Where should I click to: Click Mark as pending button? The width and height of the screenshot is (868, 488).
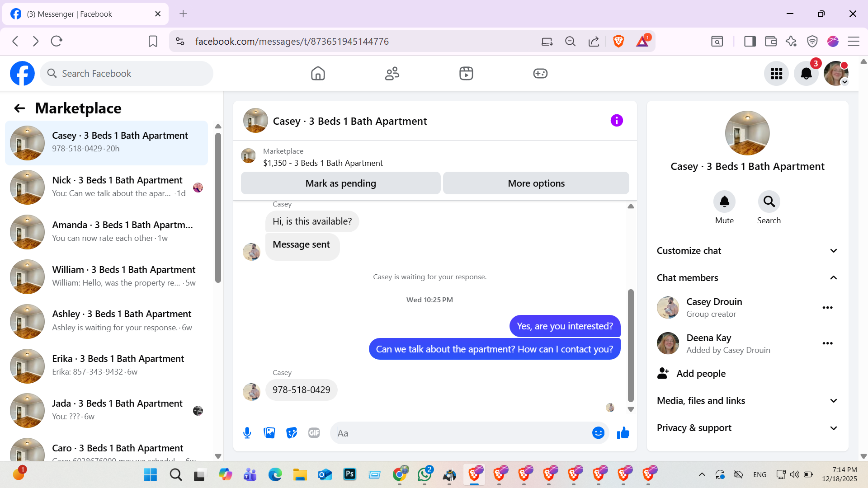[340, 183]
